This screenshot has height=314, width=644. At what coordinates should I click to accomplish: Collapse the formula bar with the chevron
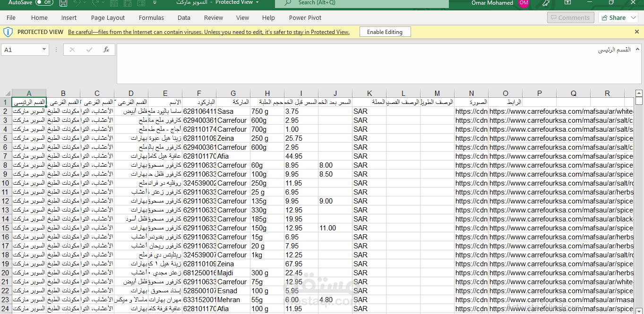tap(637, 49)
